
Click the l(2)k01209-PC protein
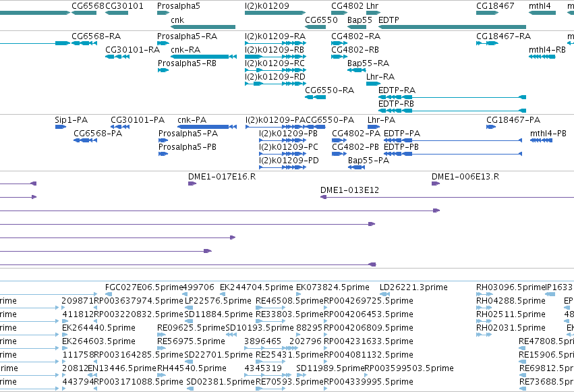pyautogui.click(x=283, y=154)
